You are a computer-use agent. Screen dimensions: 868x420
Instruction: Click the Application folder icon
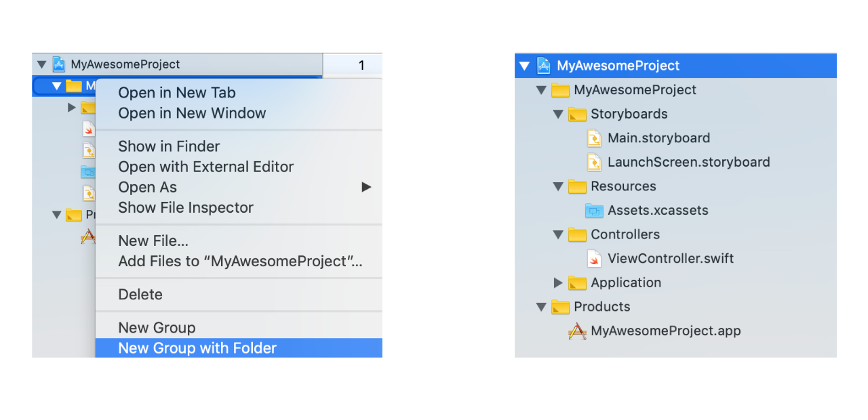[x=578, y=282]
